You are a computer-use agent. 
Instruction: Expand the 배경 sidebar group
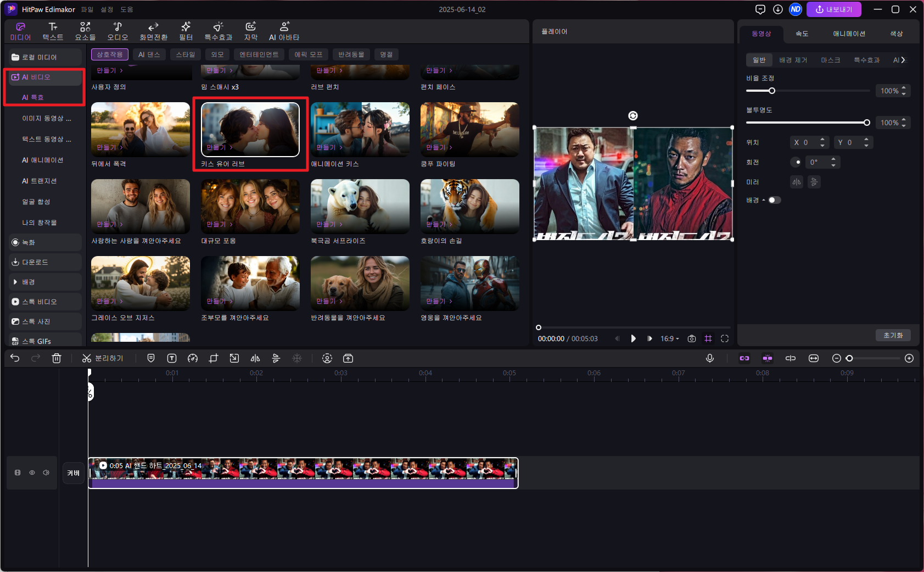pos(45,282)
